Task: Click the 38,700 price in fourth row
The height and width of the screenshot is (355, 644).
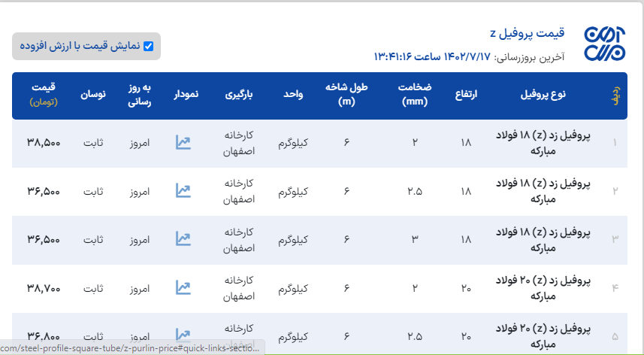Action: 44,287
